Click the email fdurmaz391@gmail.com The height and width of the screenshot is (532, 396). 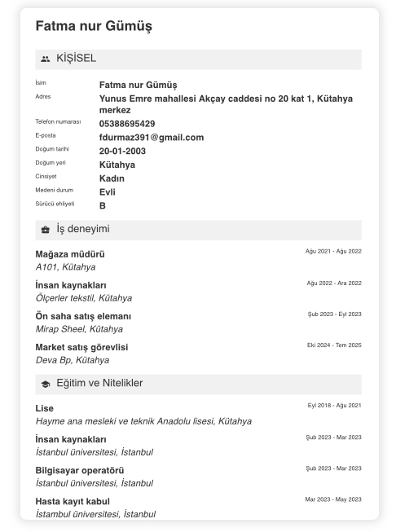152,138
